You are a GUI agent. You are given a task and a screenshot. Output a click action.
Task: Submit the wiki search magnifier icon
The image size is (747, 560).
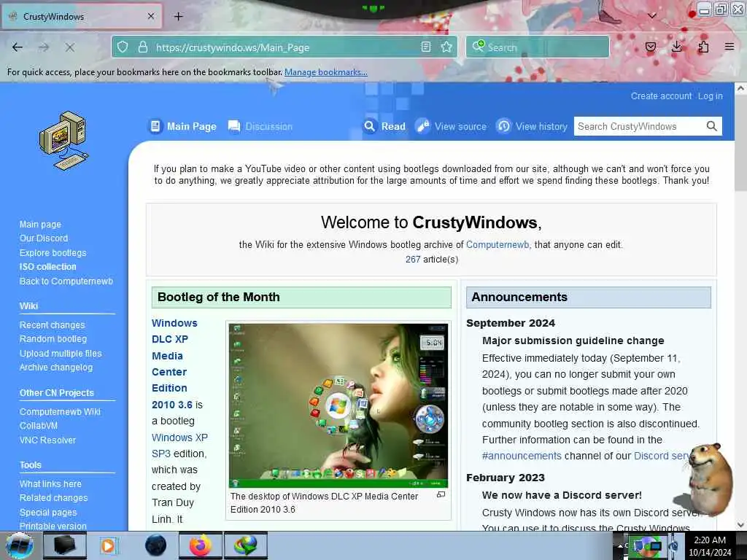point(711,126)
